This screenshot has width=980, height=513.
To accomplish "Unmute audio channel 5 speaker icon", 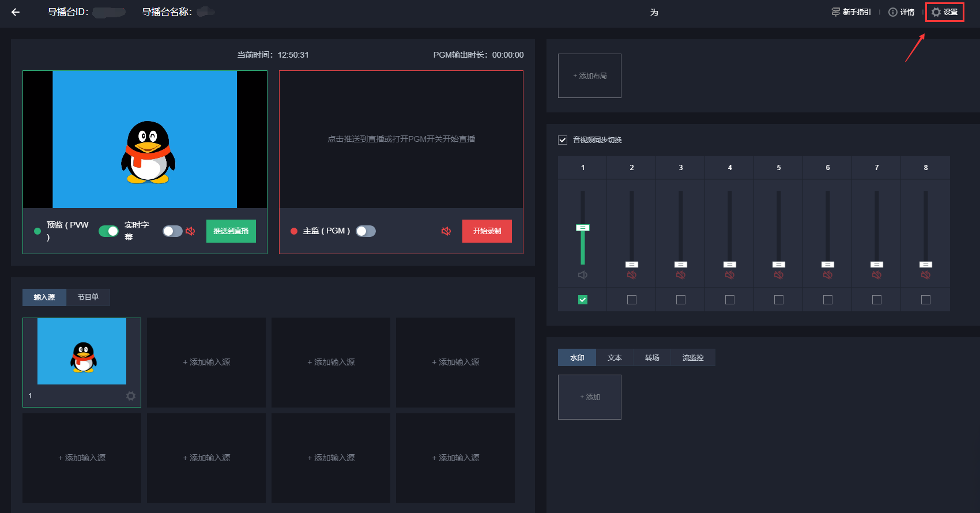I will 779,275.
